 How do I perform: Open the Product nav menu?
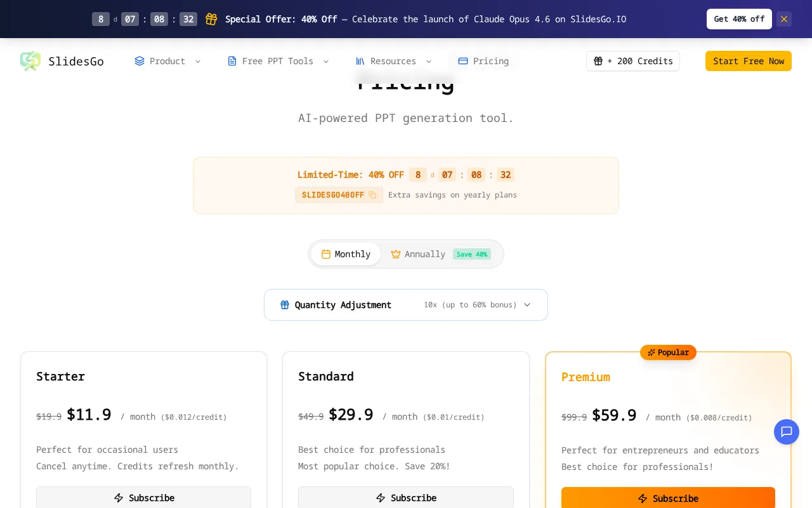pyautogui.click(x=168, y=61)
